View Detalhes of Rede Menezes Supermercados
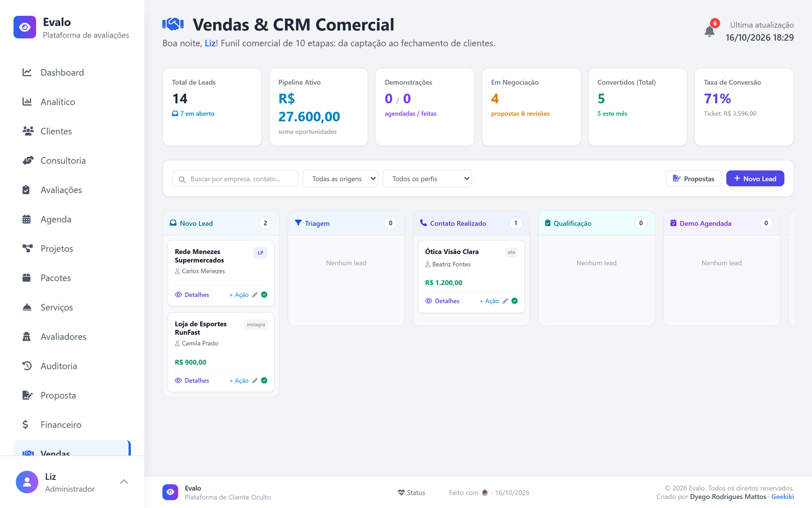Screen dimensions: 812x508 click(192, 295)
